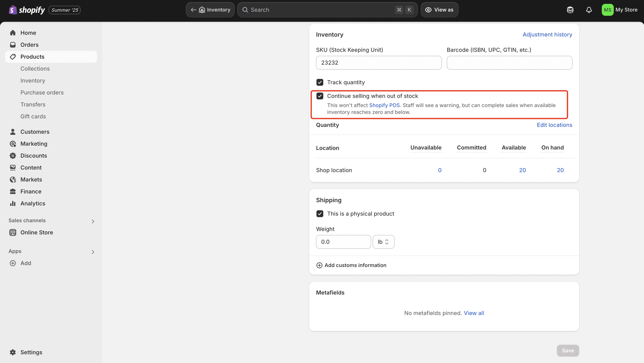
Task: Open Purchase orders menu item
Action: pos(42,93)
